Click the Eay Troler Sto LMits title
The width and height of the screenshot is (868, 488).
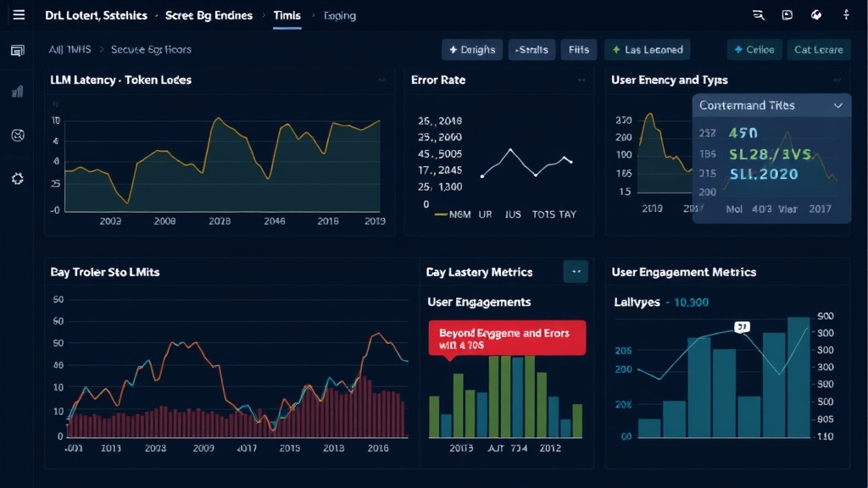(x=104, y=272)
